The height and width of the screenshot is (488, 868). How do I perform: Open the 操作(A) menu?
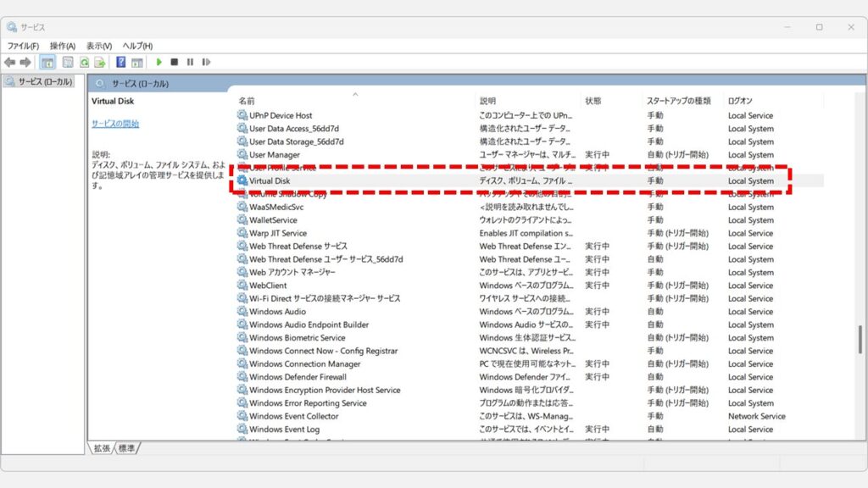(63, 46)
